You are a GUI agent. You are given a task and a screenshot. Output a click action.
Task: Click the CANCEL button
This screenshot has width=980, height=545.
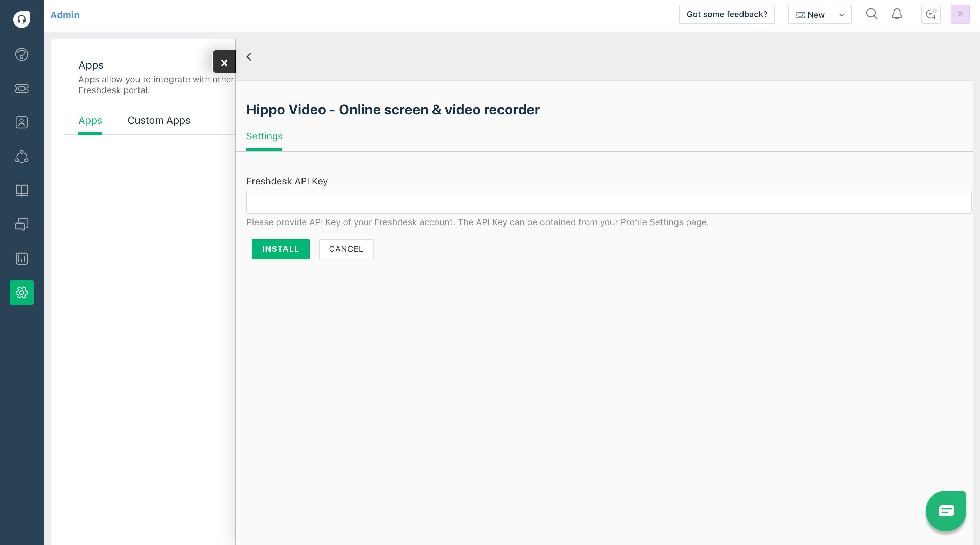(346, 249)
